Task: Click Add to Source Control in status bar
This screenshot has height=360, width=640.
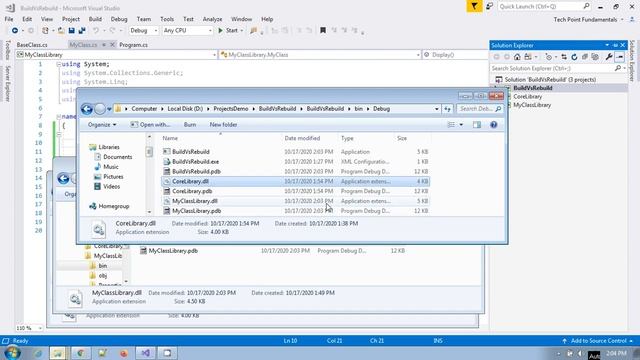Action: (598, 341)
